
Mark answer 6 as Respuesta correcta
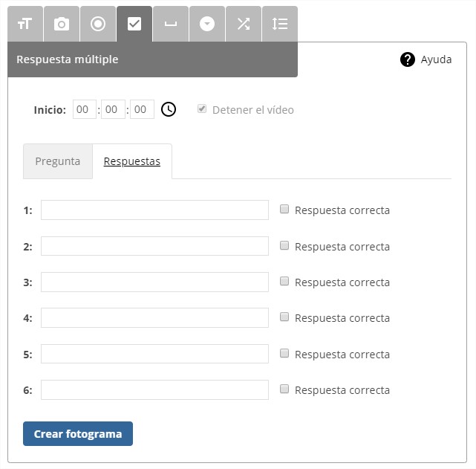(284, 389)
